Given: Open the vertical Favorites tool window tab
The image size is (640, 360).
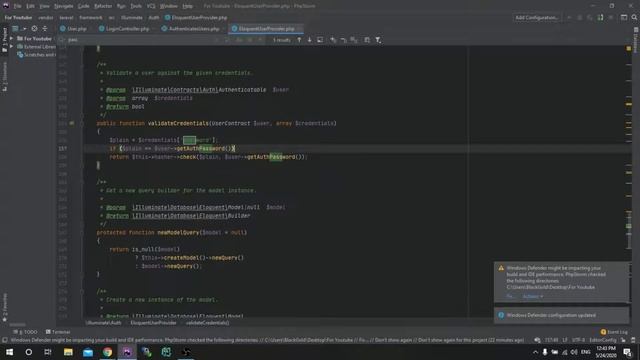Looking at the screenshot, I should (x=4, y=307).
